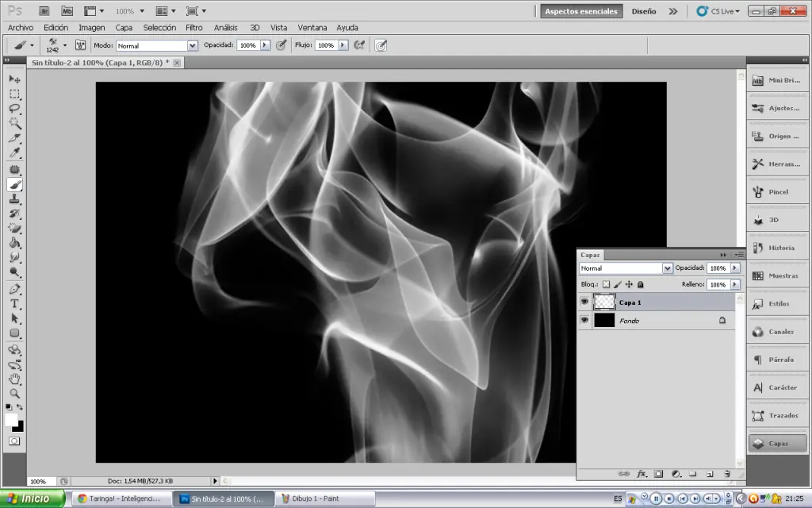
Task: Open the Edición menu
Action: 56,28
